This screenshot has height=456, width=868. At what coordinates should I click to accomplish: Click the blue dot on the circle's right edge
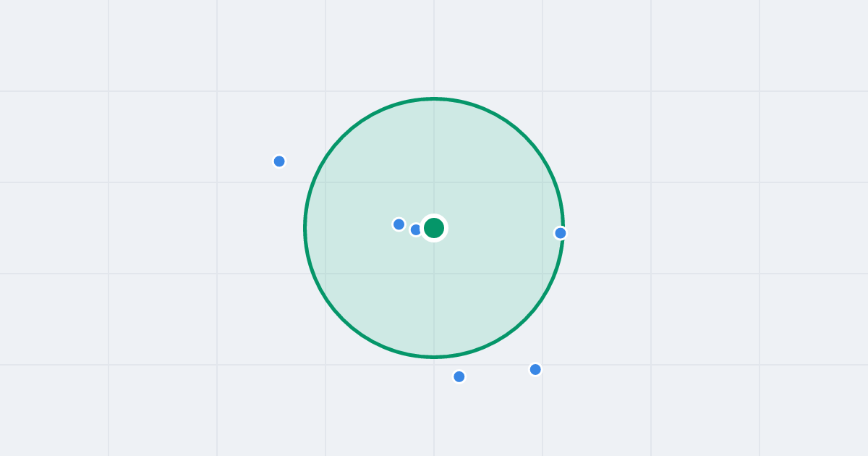(561, 233)
